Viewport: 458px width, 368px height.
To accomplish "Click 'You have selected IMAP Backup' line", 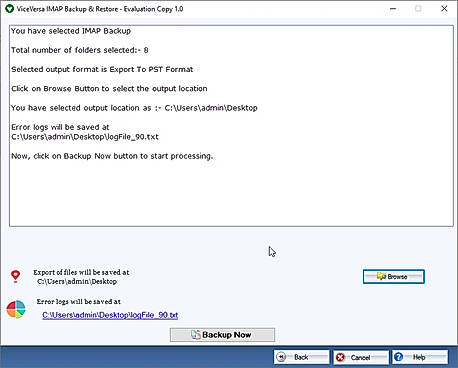I will click(x=71, y=31).
